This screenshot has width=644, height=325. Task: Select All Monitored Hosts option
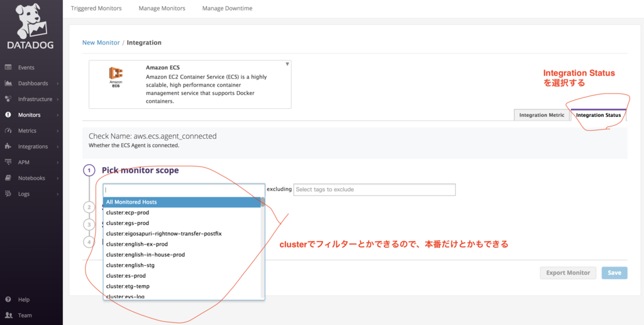pyautogui.click(x=182, y=202)
